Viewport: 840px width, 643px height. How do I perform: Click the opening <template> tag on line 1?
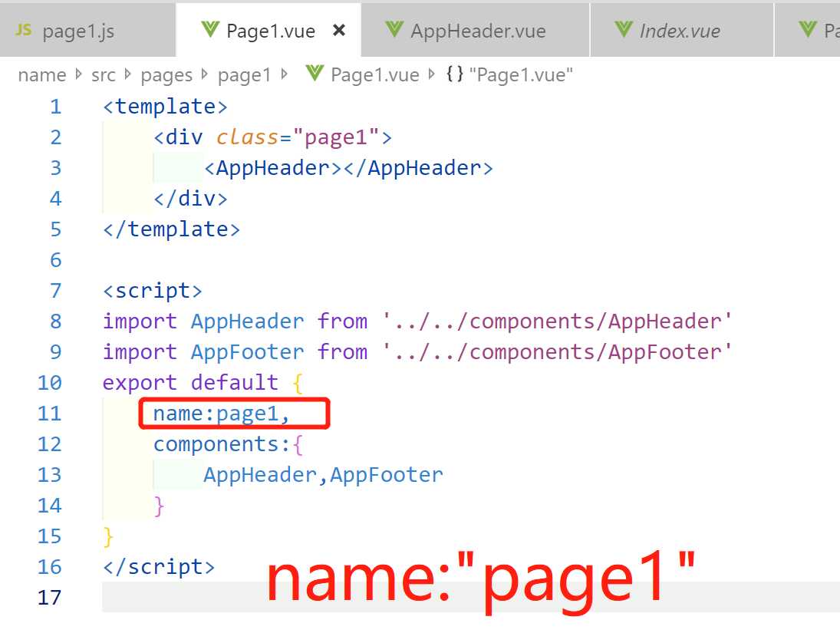[166, 107]
